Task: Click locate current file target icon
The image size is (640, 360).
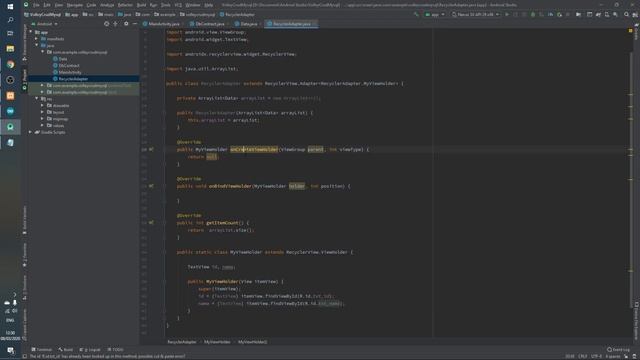Action: point(107,24)
